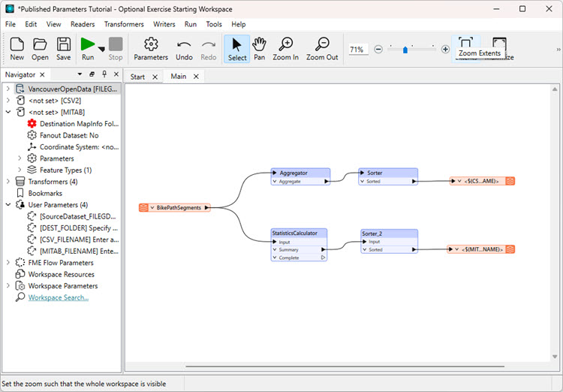563x392 pixels.
Task: Close the Navigator panel with X
Action: (x=116, y=74)
